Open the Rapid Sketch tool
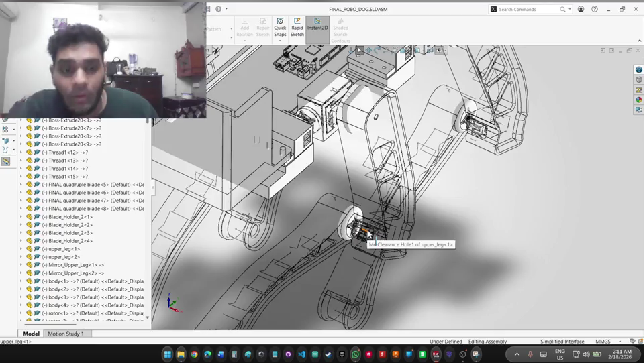The image size is (644, 363). point(297,27)
